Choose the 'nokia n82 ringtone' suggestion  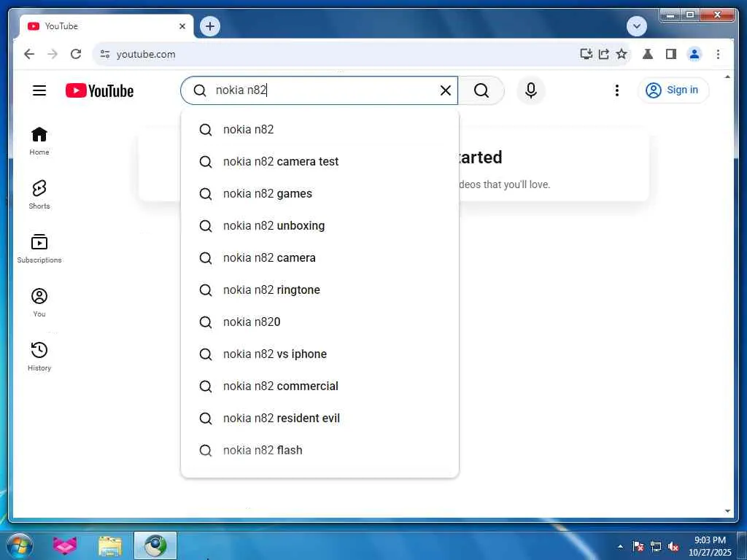(320, 290)
